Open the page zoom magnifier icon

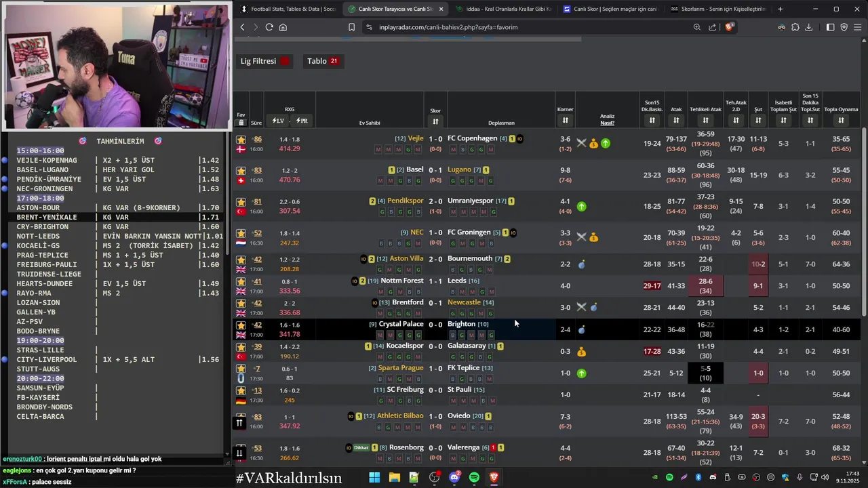[697, 27]
